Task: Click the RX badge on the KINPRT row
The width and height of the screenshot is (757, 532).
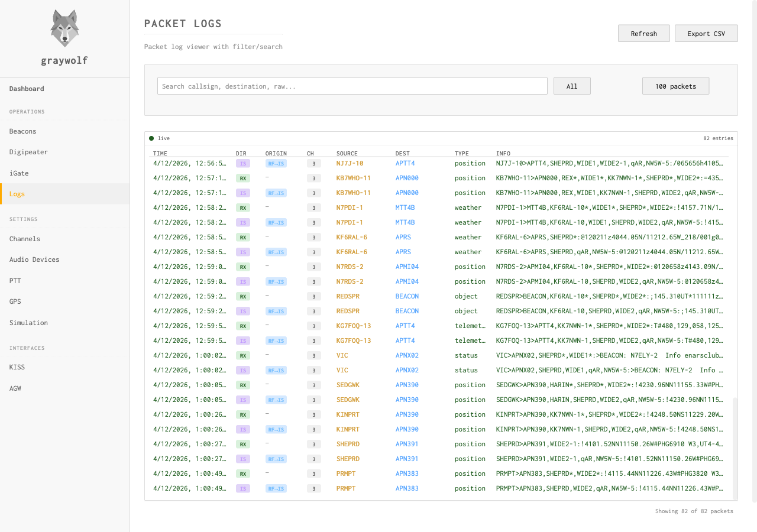Action: tap(242, 414)
